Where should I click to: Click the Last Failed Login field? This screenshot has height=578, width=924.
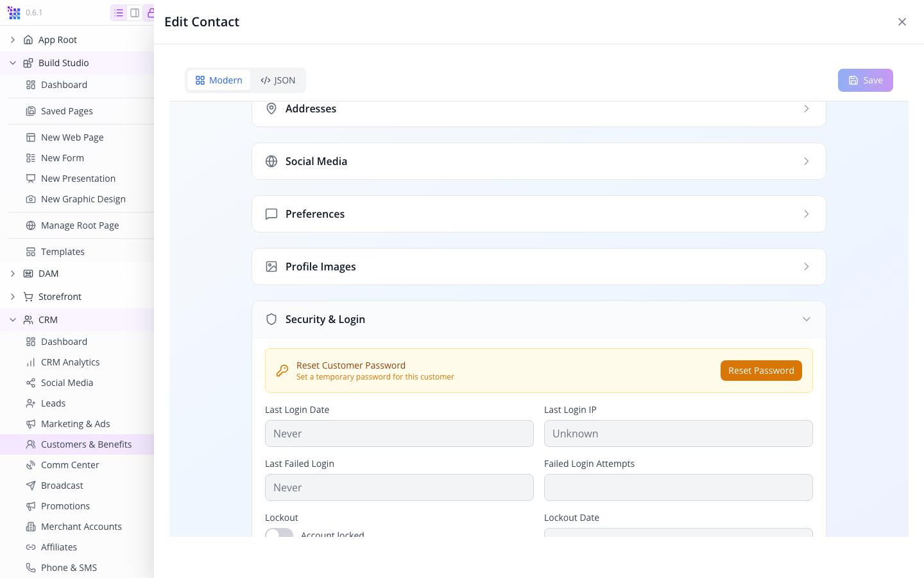(x=399, y=487)
